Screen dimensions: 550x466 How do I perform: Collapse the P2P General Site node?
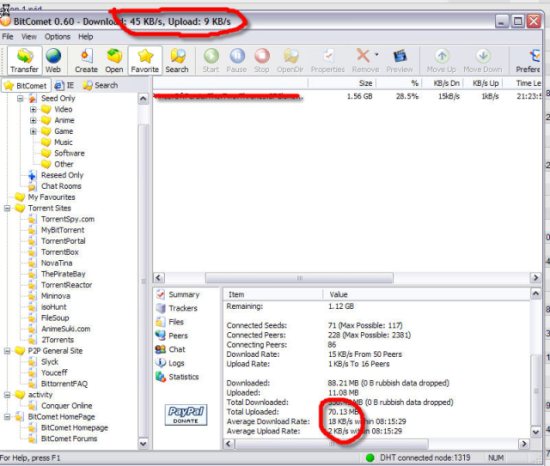(x=7, y=351)
